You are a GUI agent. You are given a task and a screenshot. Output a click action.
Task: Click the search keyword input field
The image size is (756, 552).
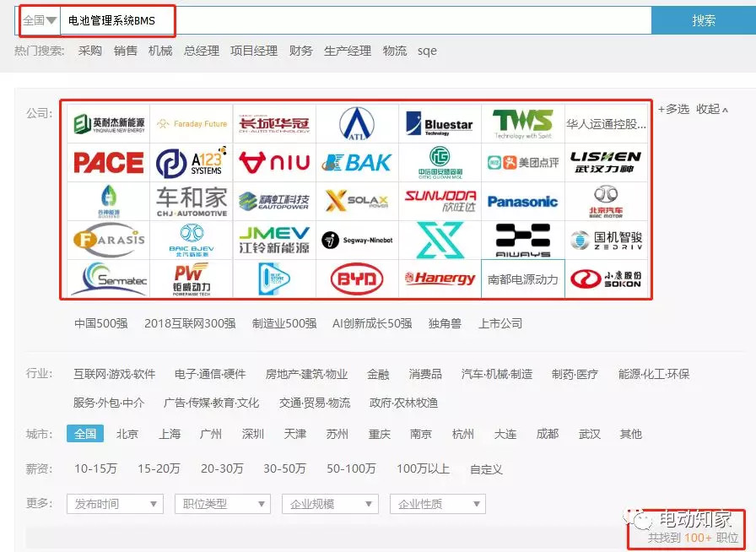pos(356,20)
